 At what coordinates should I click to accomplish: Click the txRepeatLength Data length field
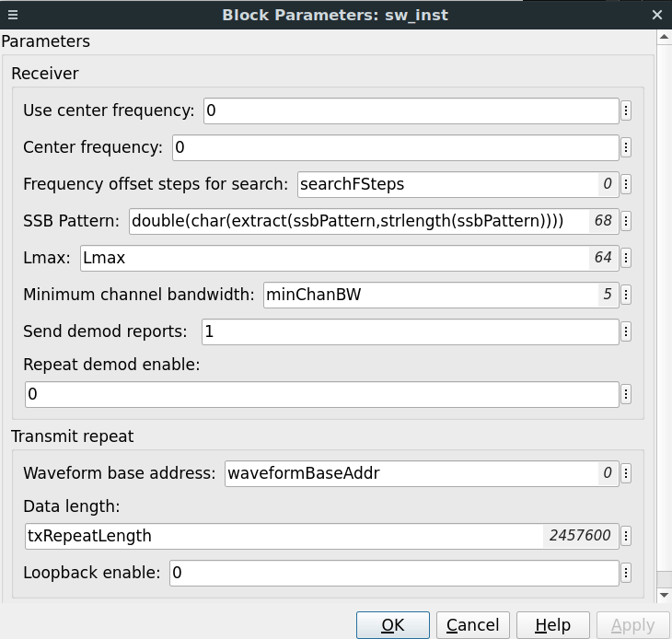284,536
